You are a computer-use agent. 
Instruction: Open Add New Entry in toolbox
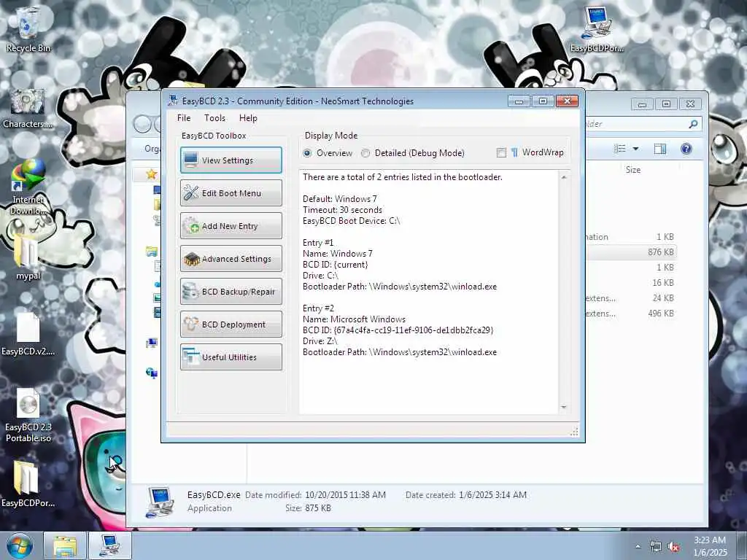[231, 226]
